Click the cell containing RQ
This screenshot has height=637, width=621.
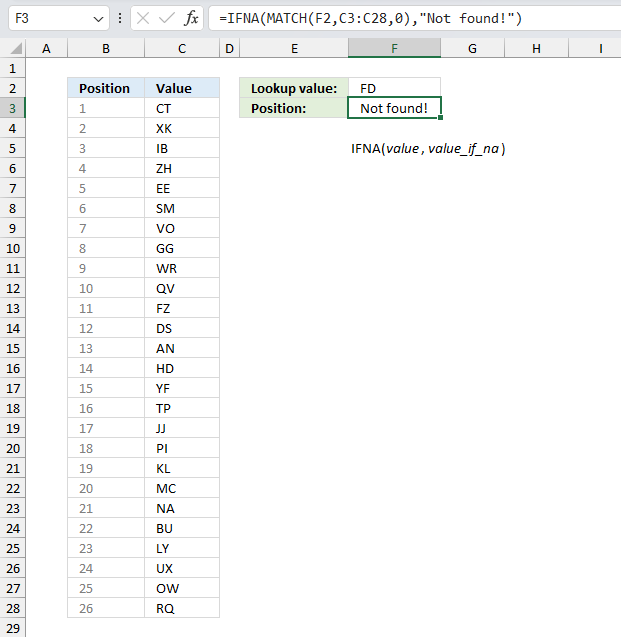point(182,608)
